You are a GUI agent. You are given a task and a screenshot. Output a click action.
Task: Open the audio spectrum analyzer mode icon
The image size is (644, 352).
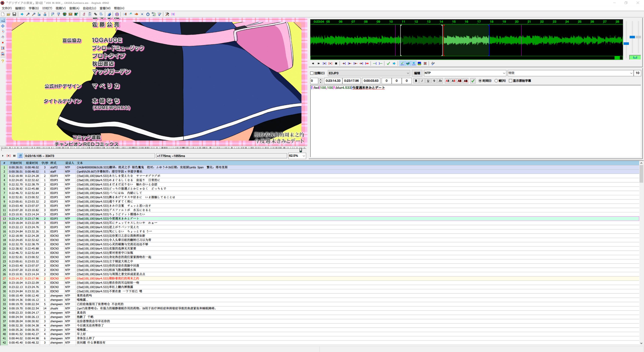pyautogui.click(x=419, y=64)
